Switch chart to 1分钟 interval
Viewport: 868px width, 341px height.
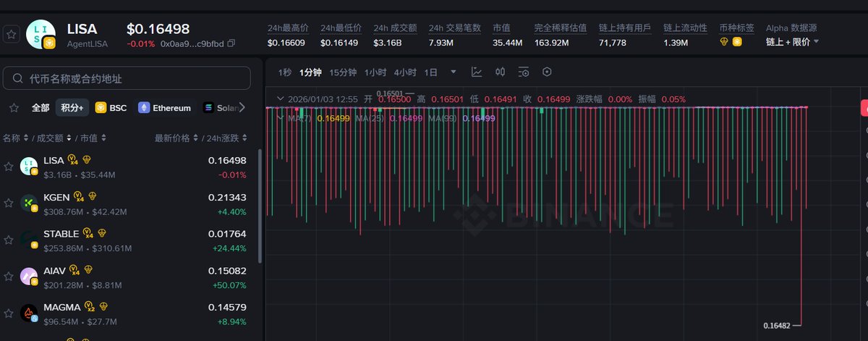tap(310, 72)
